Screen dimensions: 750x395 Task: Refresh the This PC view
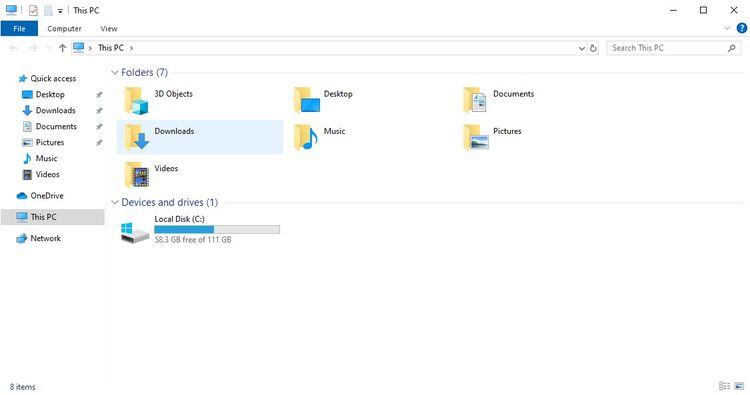coord(593,48)
